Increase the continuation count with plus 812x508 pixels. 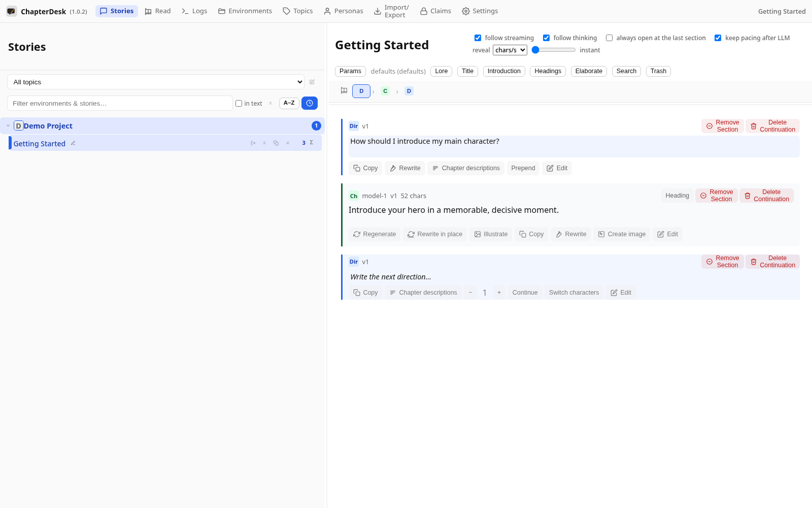click(x=499, y=293)
